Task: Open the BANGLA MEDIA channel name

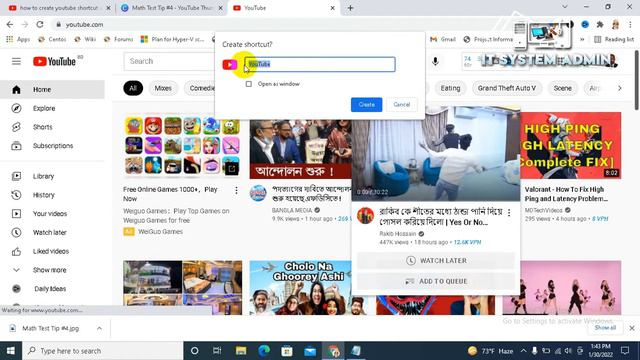Action: point(292,210)
